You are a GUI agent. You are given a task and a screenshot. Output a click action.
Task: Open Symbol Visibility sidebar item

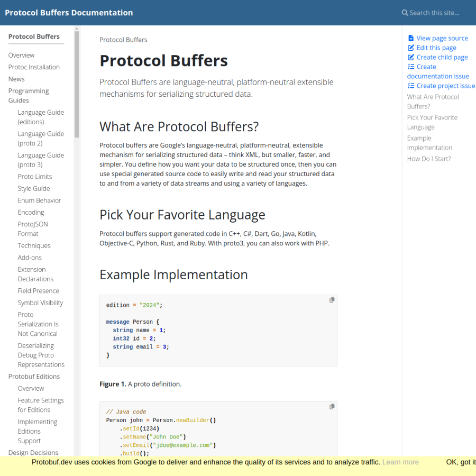coord(40,303)
